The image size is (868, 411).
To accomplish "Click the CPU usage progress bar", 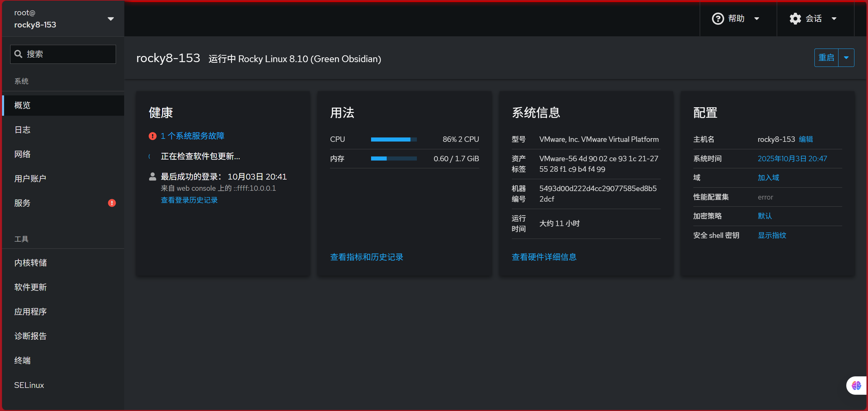I will coord(393,139).
